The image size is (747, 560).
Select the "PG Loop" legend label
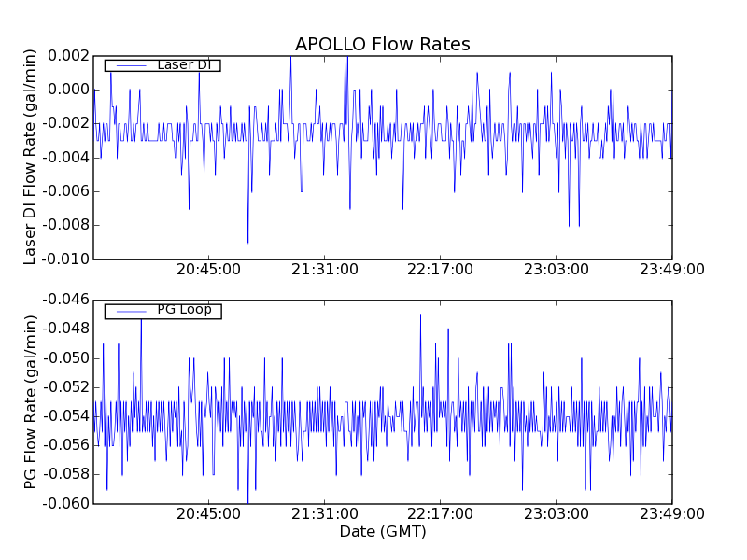[184, 310]
